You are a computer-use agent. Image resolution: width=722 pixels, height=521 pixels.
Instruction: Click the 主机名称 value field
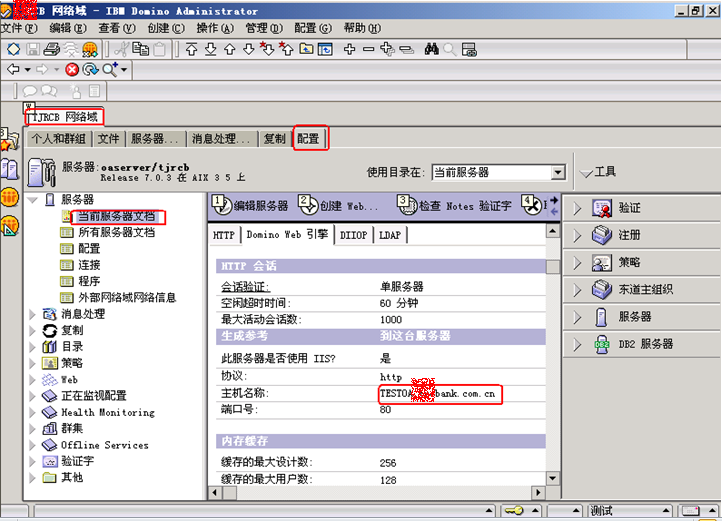click(x=439, y=394)
